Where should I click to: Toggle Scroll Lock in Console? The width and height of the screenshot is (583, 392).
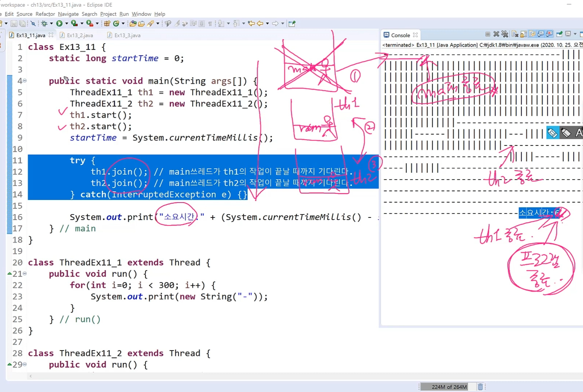click(x=523, y=34)
